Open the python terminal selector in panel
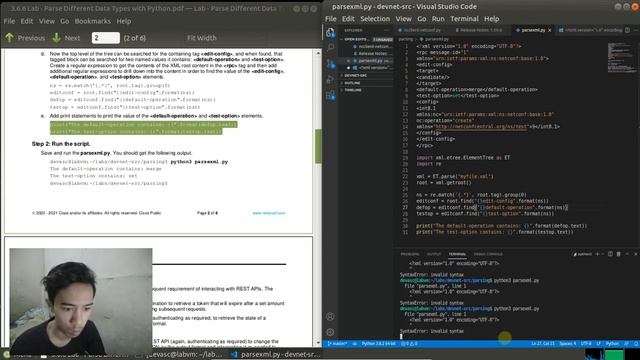Viewport: 640px width, 360px height. pyautogui.click(x=582, y=254)
